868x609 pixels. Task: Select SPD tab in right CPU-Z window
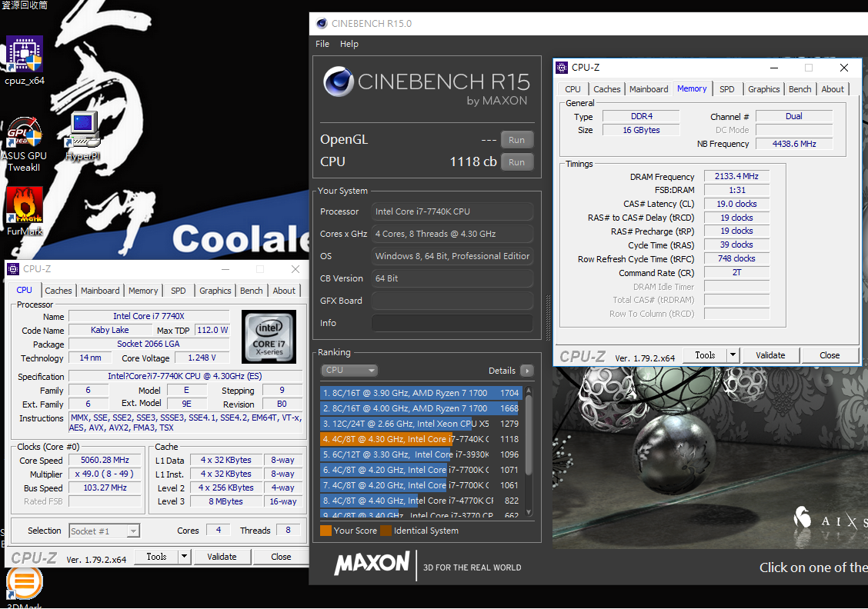coord(727,89)
